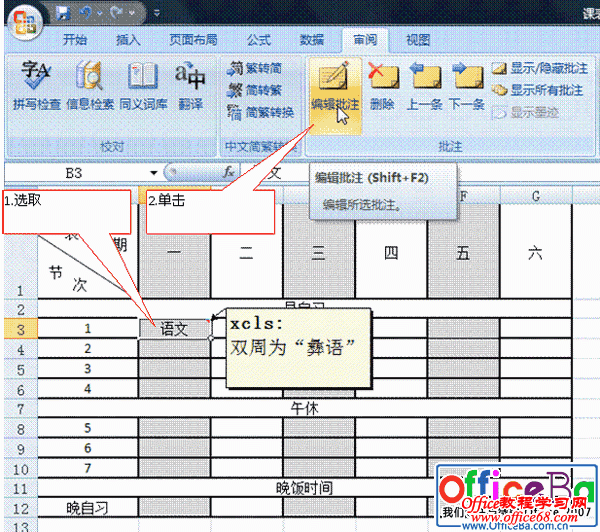Click period number 5 cell
The height and width of the screenshot is (532, 600).
click(88, 428)
